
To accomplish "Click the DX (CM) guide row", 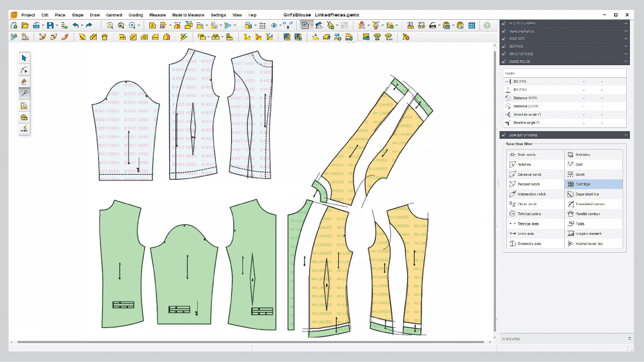I will 565,81.
